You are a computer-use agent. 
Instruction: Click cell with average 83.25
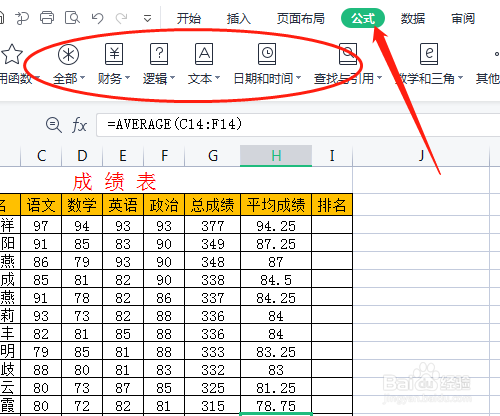click(x=276, y=352)
